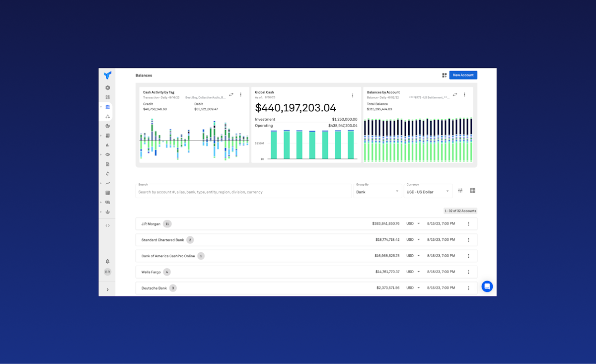Click the filter adjustment icon beside Currency dropdown
The height and width of the screenshot is (364, 596).
(x=460, y=190)
